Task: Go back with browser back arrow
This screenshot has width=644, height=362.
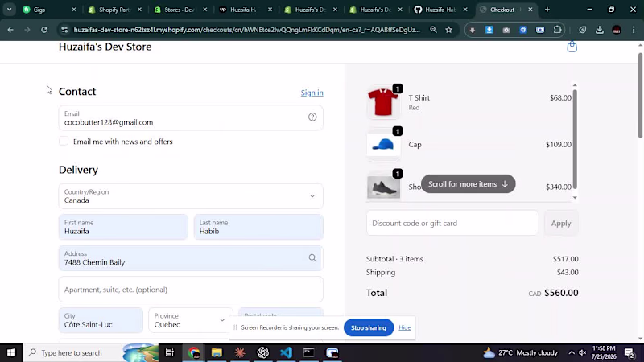Action: coord(10,30)
